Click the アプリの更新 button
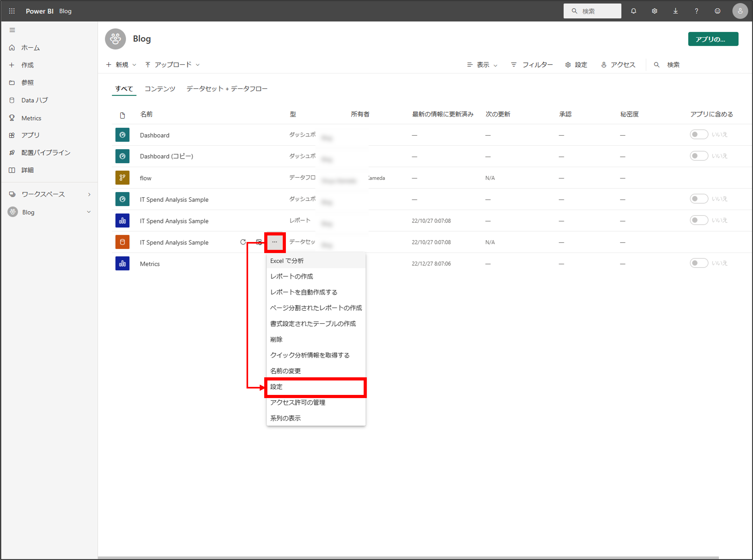This screenshot has width=753, height=560. 713,39
